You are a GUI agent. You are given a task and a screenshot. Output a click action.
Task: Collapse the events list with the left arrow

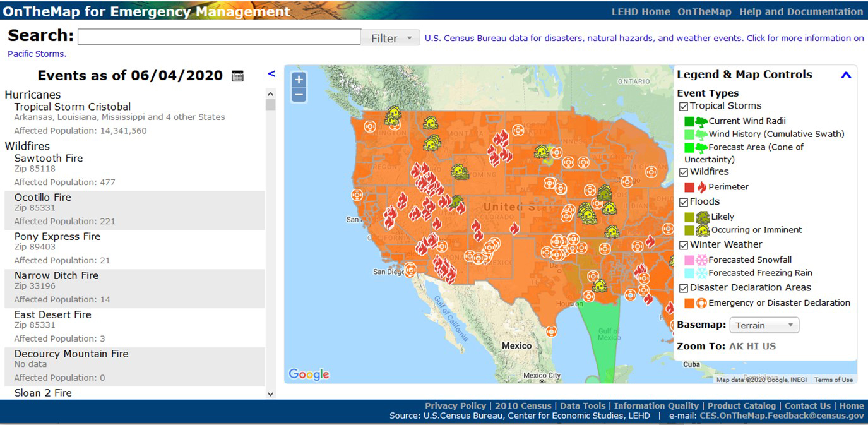point(271,74)
